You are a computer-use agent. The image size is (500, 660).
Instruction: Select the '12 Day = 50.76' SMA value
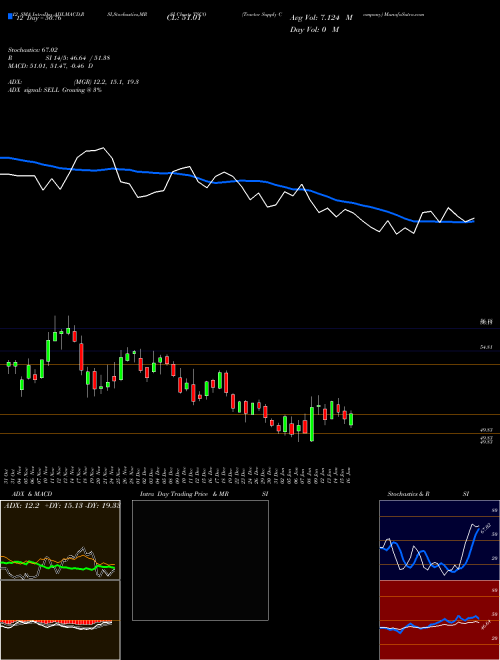point(37,18)
